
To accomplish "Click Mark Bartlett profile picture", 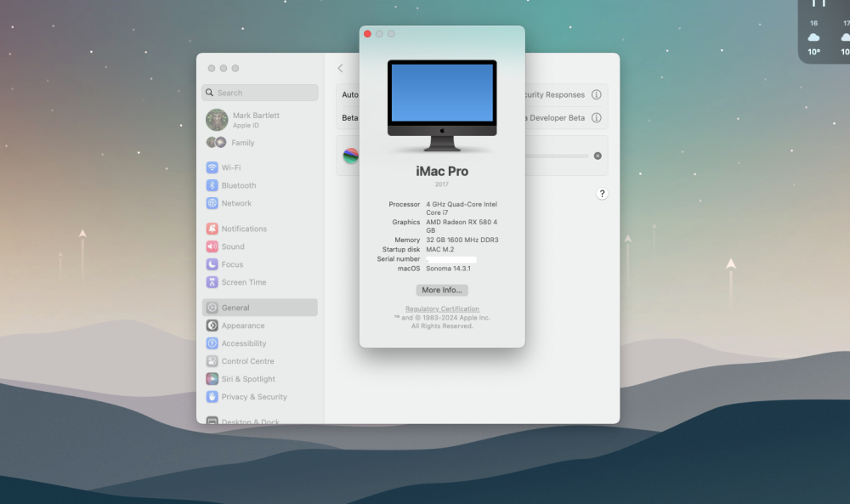I will point(217,120).
